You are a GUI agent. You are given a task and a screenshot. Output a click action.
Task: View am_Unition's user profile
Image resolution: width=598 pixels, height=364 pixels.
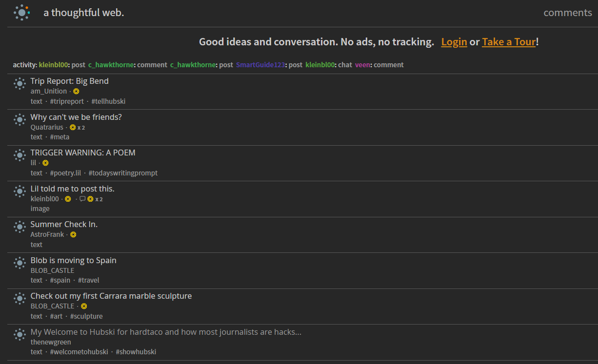[49, 91]
